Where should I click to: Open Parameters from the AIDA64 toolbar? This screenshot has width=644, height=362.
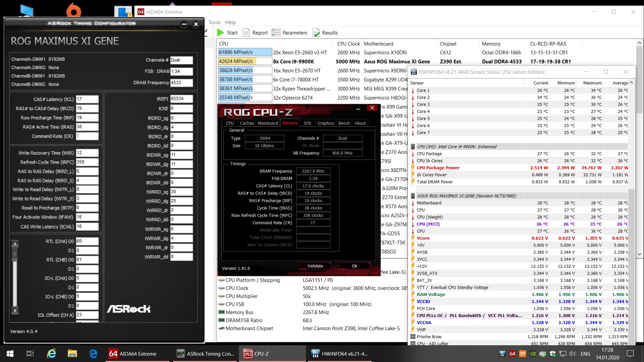point(276,33)
